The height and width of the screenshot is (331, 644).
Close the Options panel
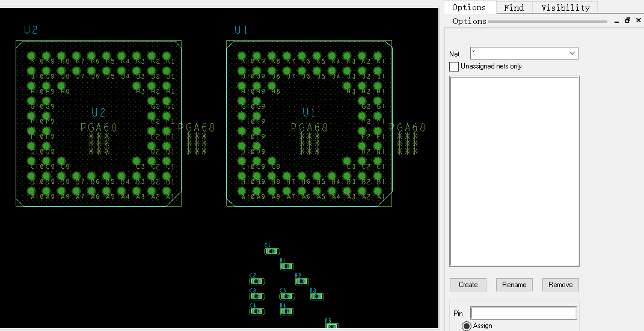[638, 20]
